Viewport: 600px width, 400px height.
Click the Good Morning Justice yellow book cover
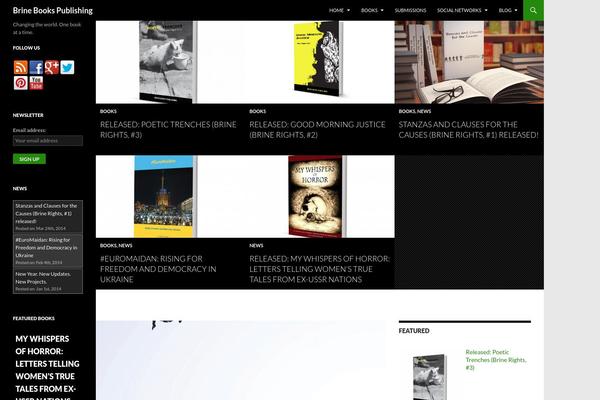click(x=318, y=59)
